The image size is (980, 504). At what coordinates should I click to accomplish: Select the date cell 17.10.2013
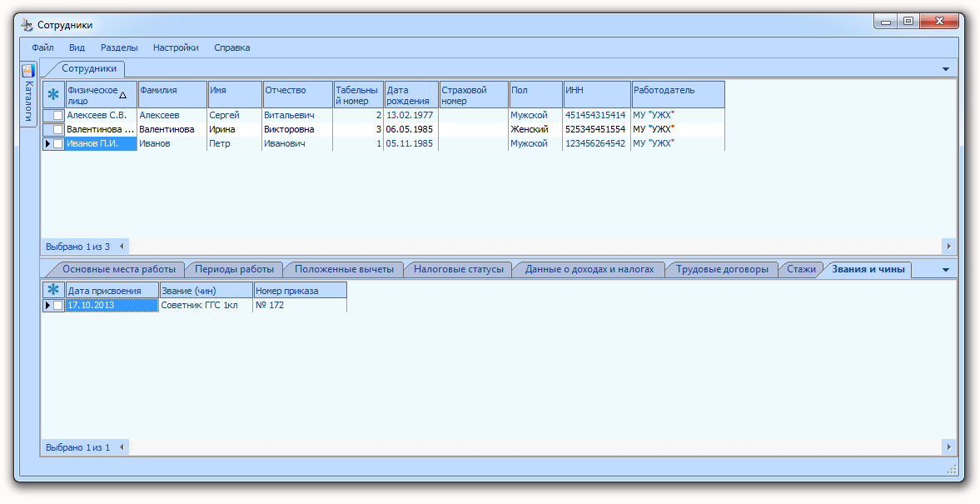[x=112, y=305]
